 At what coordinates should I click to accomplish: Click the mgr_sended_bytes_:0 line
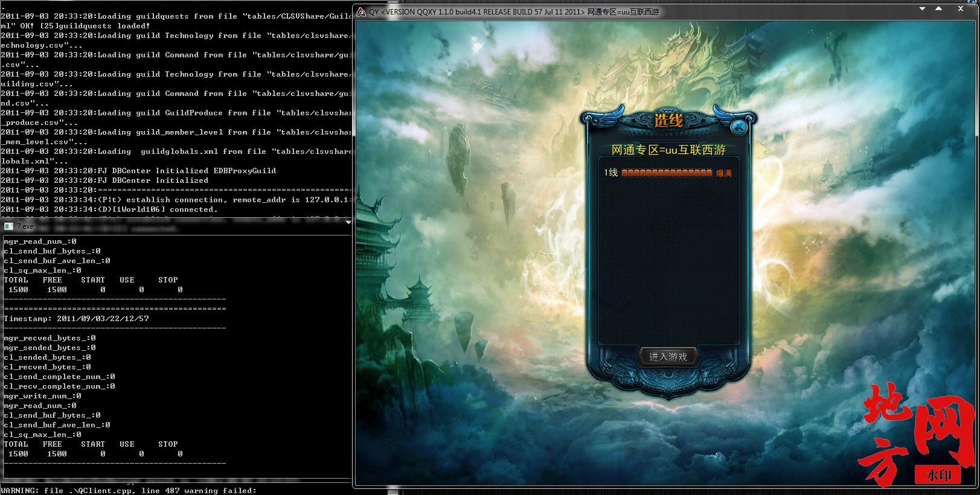[x=50, y=348]
